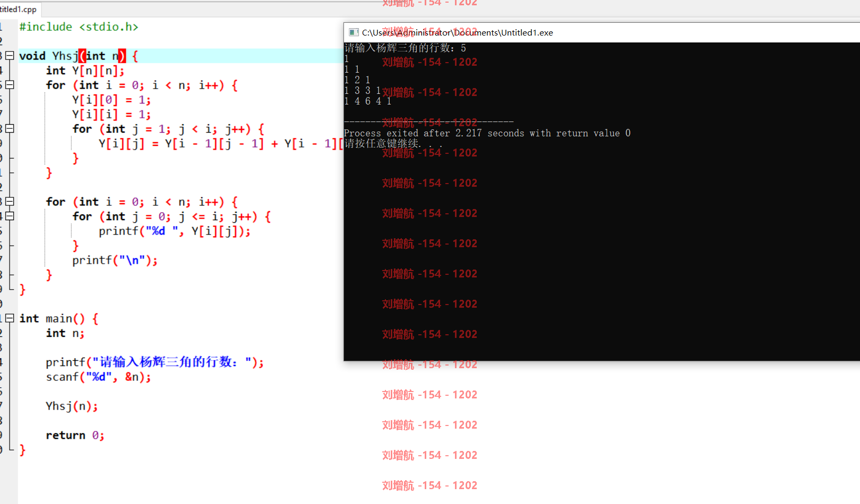Click the 'int n;' line inside main
Screen dimensions: 860x504
click(65, 333)
